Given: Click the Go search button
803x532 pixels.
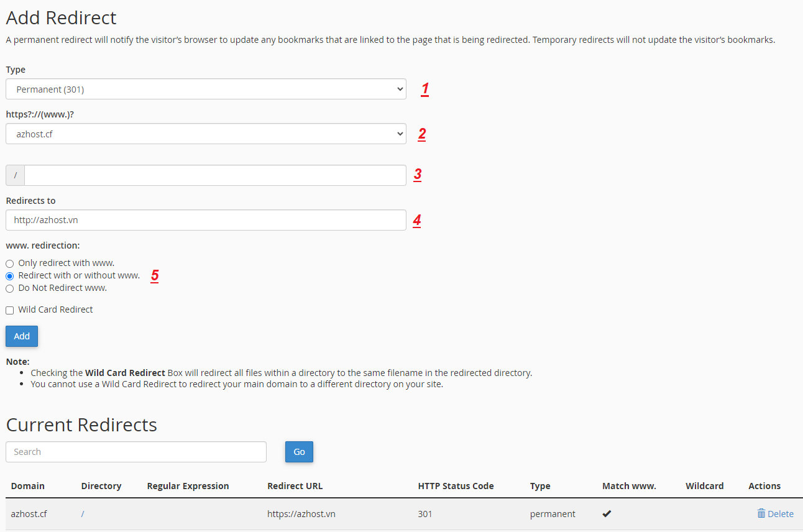Looking at the screenshot, I should coord(299,452).
